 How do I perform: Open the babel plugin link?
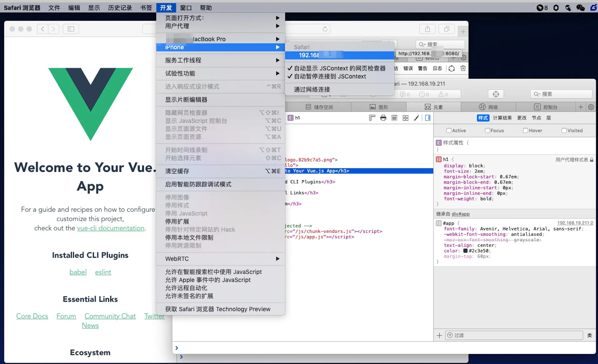tap(78, 272)
